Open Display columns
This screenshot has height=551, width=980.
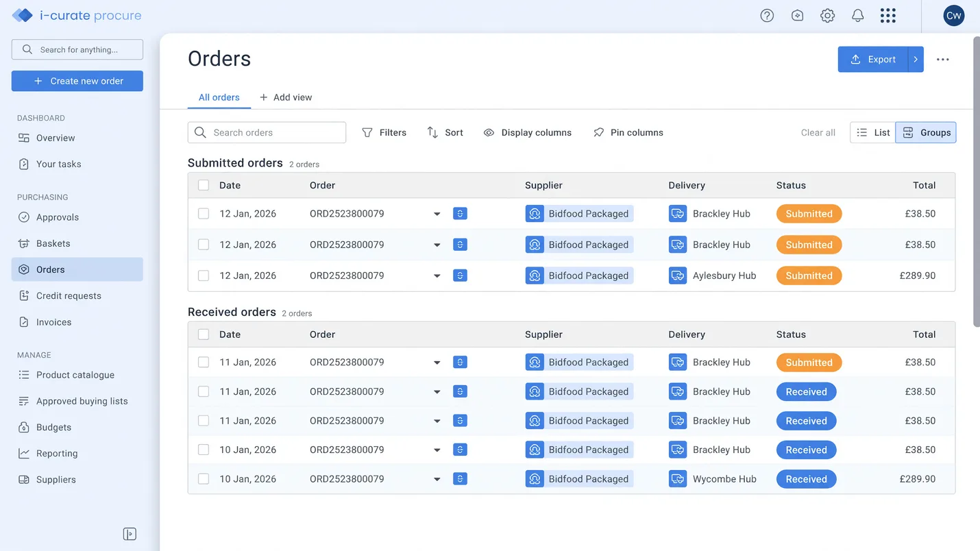coord(527,132)
